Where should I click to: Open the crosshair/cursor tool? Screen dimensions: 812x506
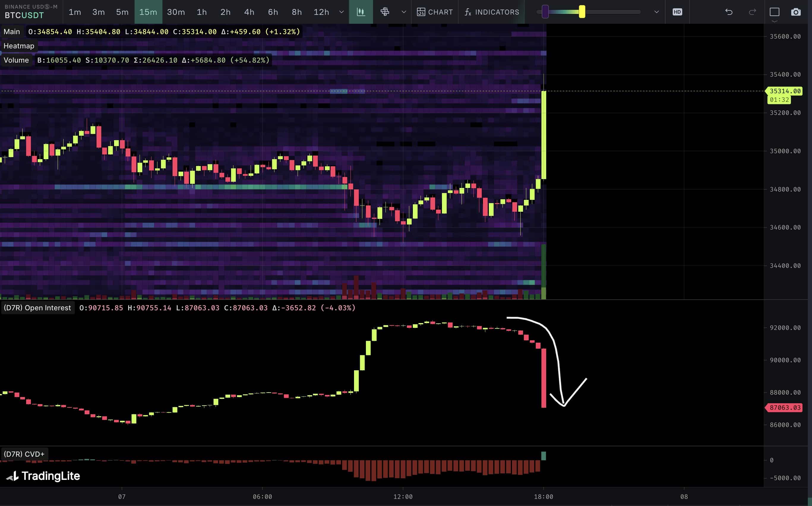click(x=384, y=12)
